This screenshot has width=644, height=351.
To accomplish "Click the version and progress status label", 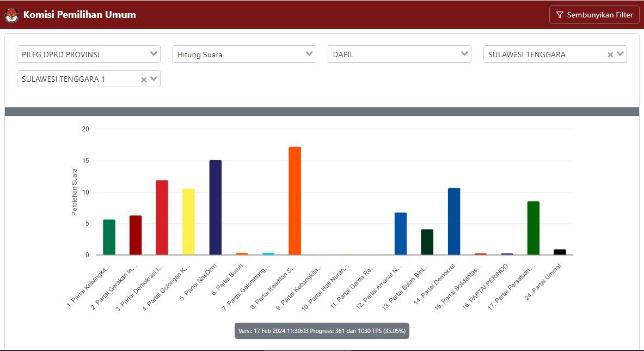I will (322, 331).
